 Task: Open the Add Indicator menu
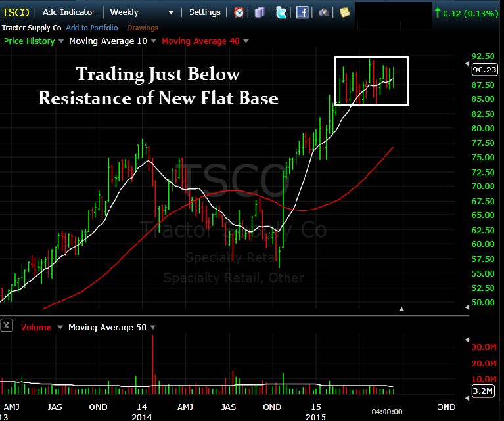[69, 12]
